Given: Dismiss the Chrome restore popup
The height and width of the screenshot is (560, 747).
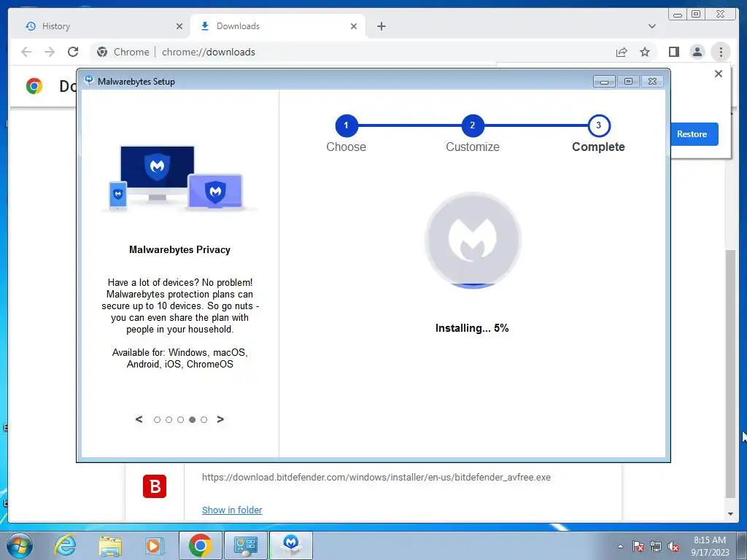Looking at the screenshot, I should click(719, 74).
